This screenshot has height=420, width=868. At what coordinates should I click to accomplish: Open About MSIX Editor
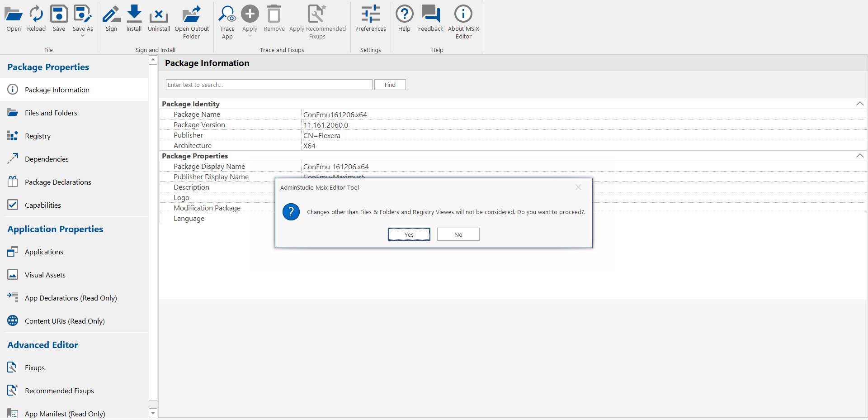463,14
